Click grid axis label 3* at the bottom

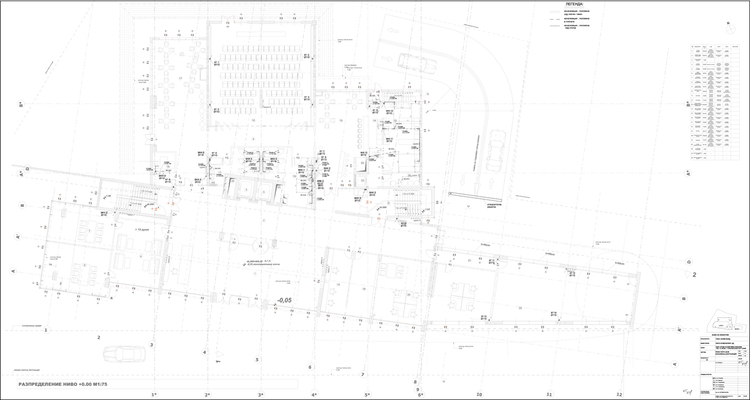point(260,395)
